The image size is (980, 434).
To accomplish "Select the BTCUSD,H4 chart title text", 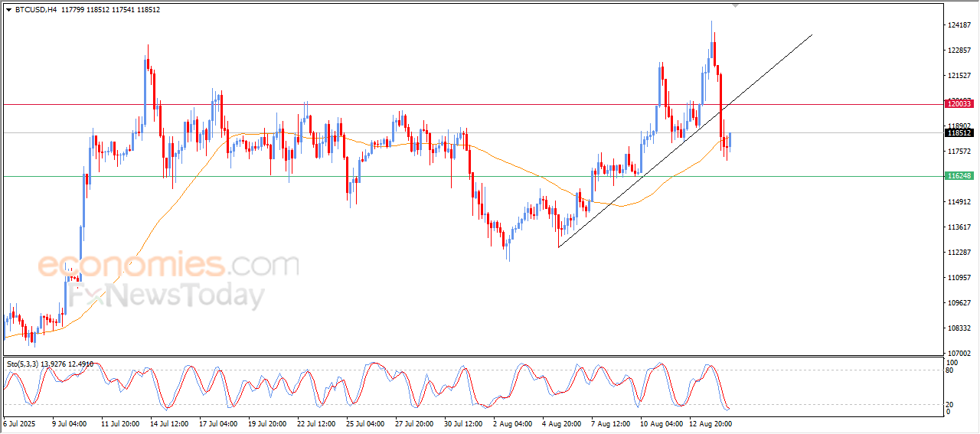I will (35, 9).
